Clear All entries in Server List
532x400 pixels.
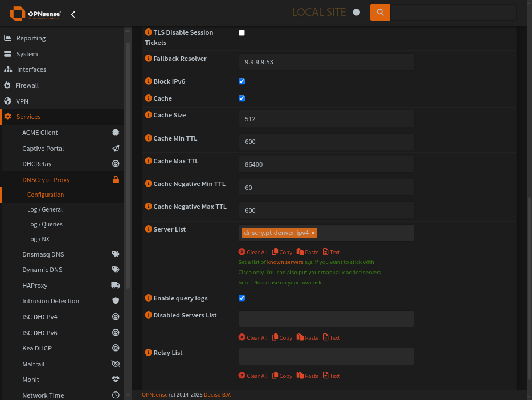[253, 252]
